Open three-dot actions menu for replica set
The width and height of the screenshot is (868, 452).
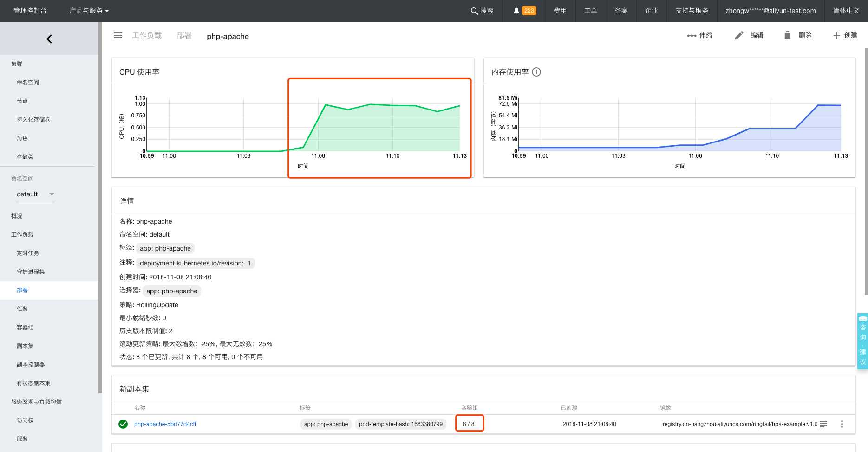click(842, 424)
